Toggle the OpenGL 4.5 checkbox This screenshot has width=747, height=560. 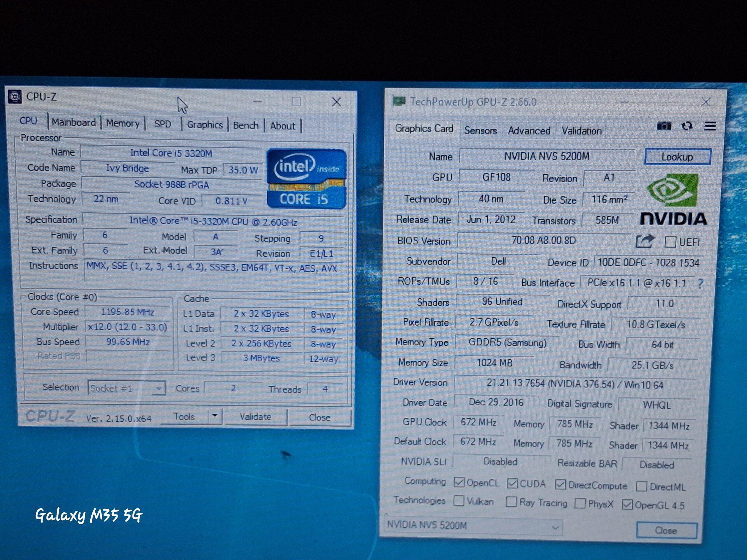[627, 504]
